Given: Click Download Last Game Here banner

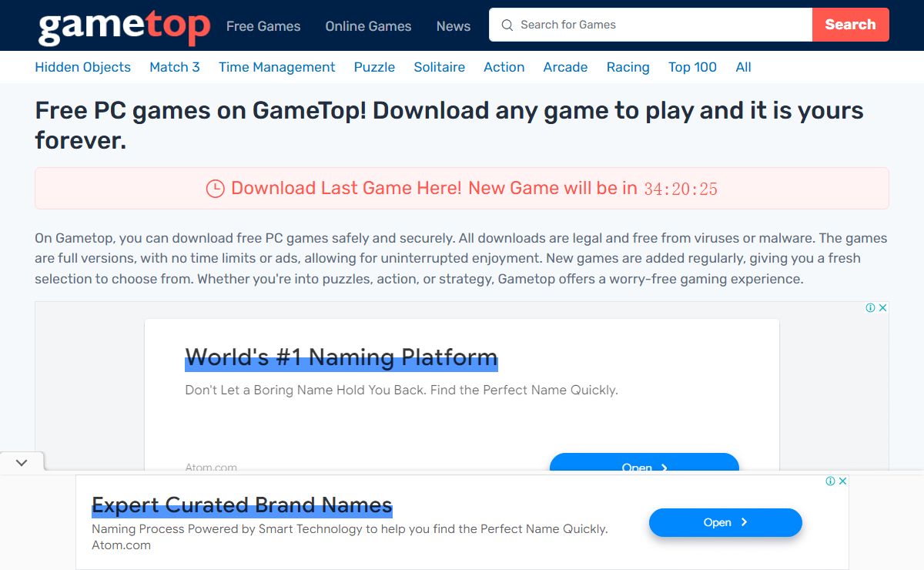Looking at the screenshot, I should 462,189.
